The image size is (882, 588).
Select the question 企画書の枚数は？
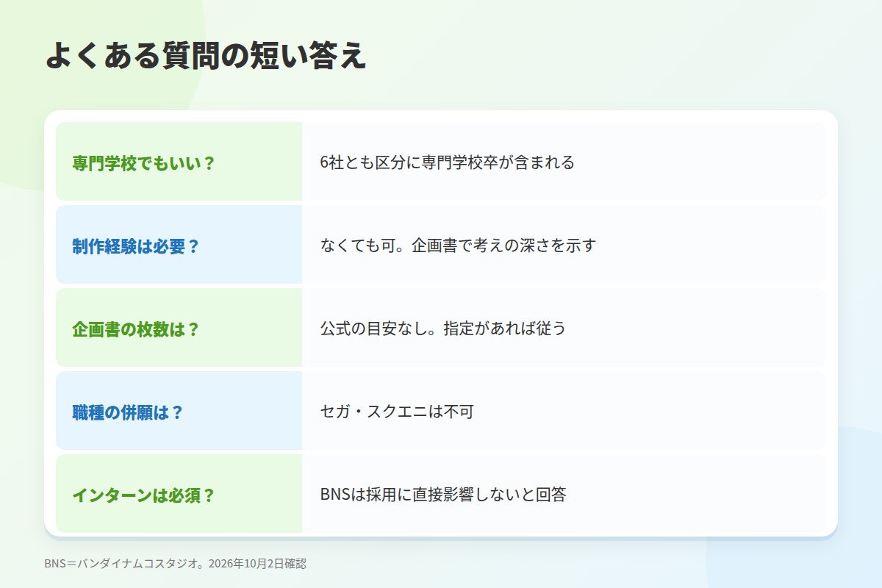tap(136, 329)
